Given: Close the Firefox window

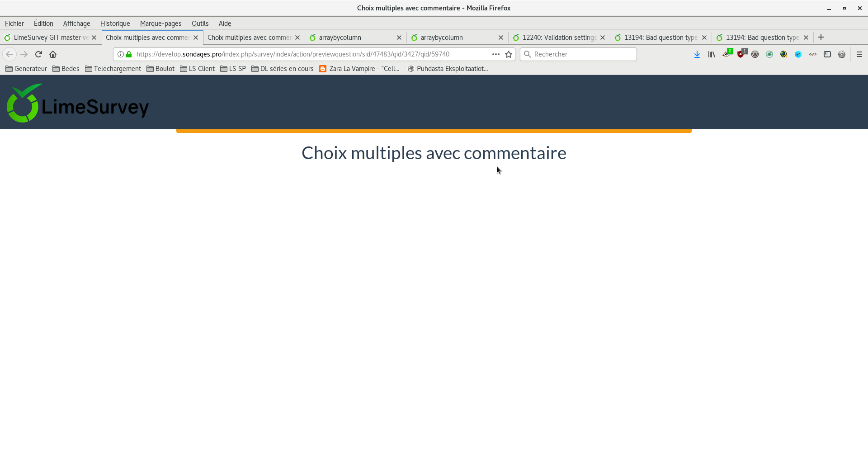Looking at the screenshot, I should (x=859, y=8).
